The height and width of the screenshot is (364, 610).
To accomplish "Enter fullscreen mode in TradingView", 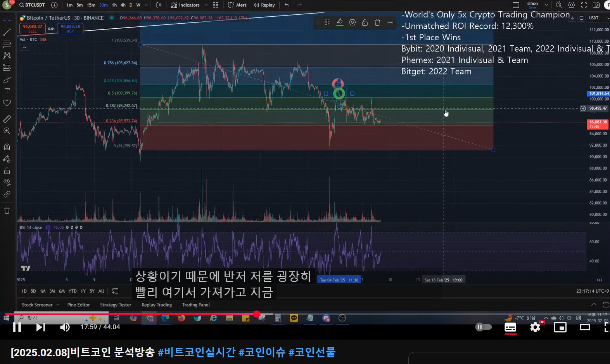I will coord(584,5).
